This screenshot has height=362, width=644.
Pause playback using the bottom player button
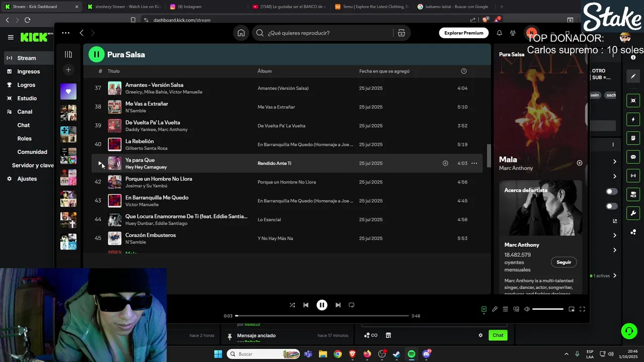(322, 305)
